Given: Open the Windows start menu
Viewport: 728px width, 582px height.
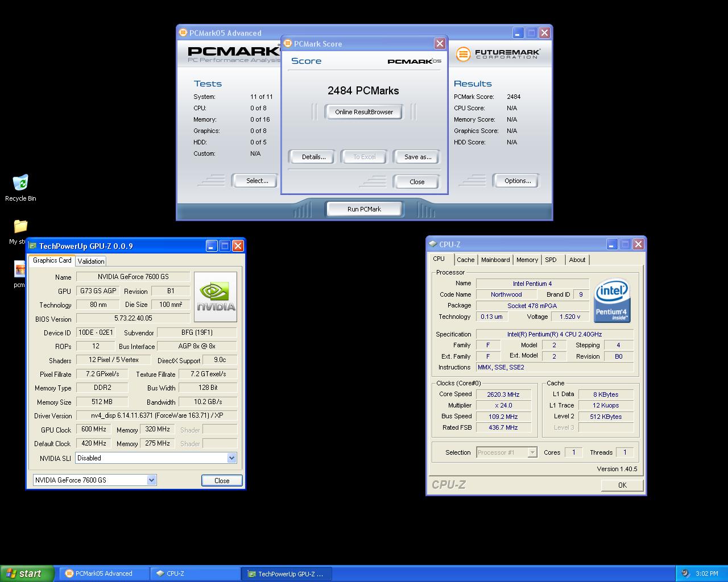Looking at the screenshot, I should click(27, 573).
